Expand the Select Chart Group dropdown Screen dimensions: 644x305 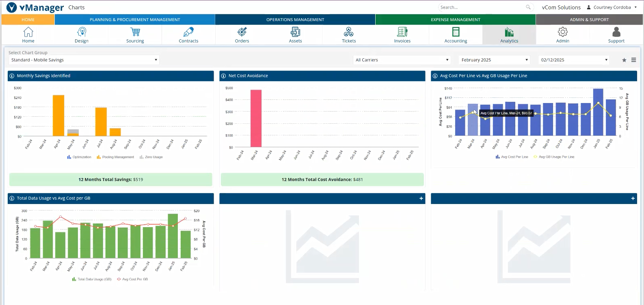tap(84, 60)
